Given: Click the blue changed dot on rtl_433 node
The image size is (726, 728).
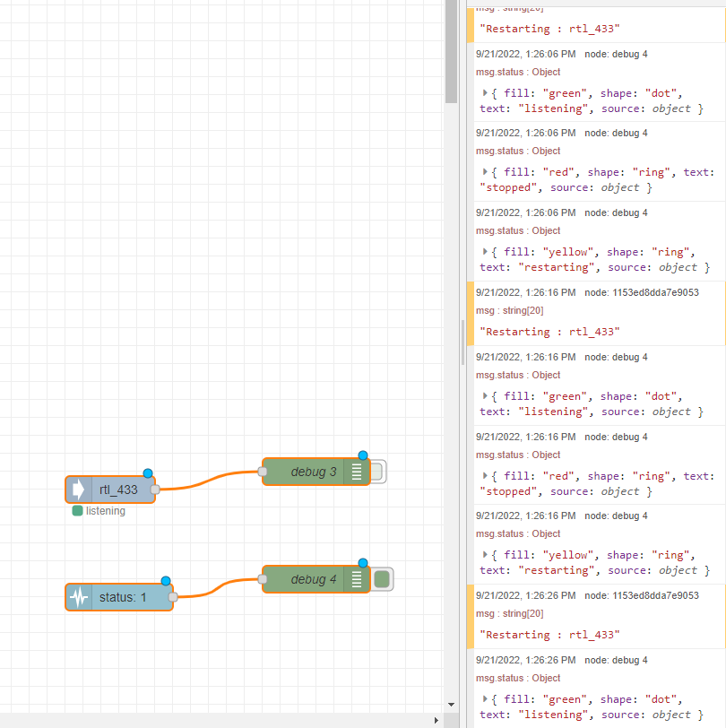Looking at the screenshot, I should click(148, 473).
